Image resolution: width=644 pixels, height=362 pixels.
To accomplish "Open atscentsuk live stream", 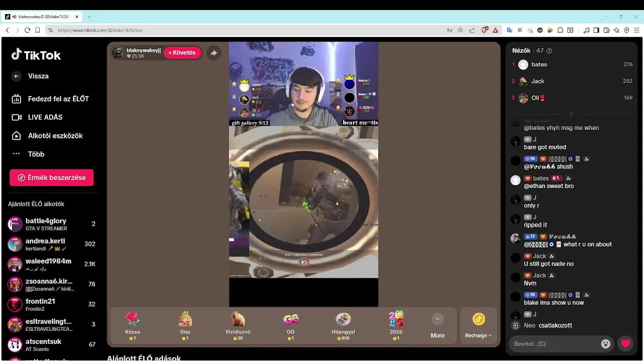I will (52, 345).
